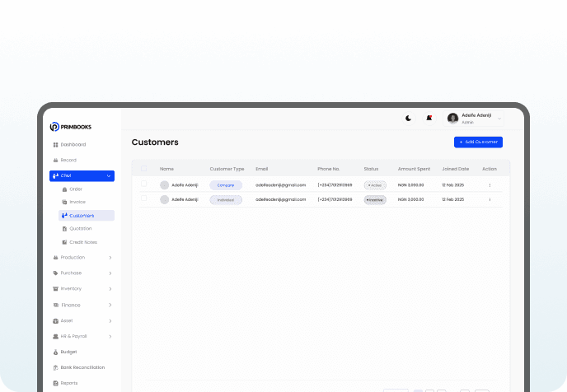Click the Phone No. column header
567x392 pixels.
[x=328, y=169]
